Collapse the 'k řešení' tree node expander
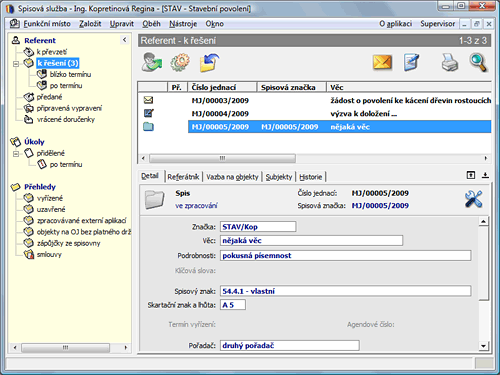500x375 pixels. coord(16,63)
